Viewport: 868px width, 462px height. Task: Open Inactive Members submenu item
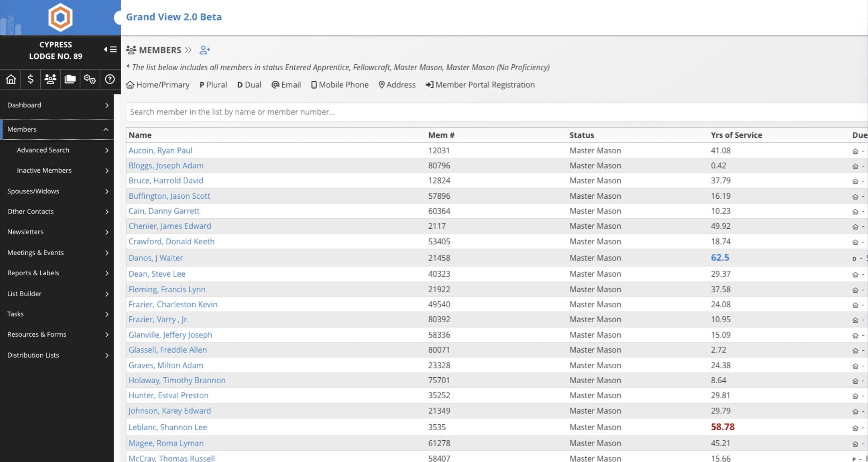pyautogui.click(x=44, y=170)
